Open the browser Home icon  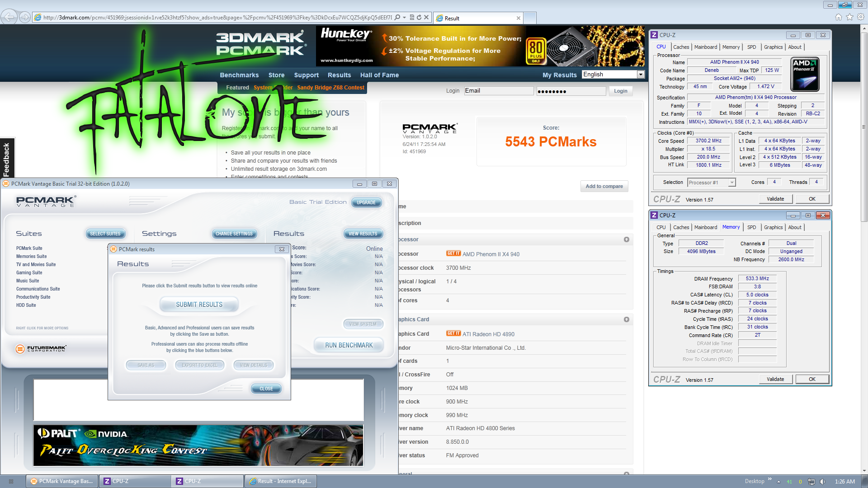(838, 17)
